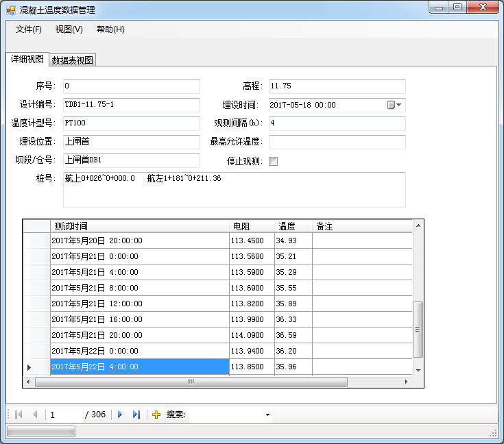Select cell 2017年5月20日 20:00:00
The width and height of the screenshot is (504, 444).
[140, 241]
